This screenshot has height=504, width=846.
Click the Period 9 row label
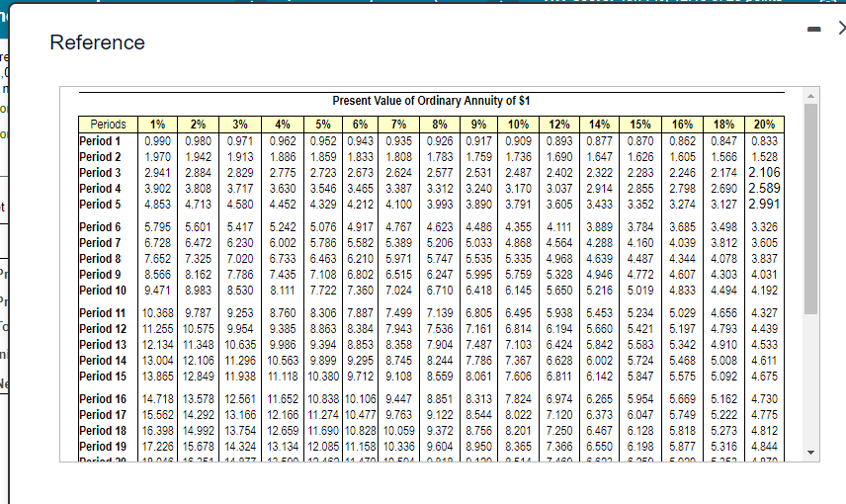point(100,274)
